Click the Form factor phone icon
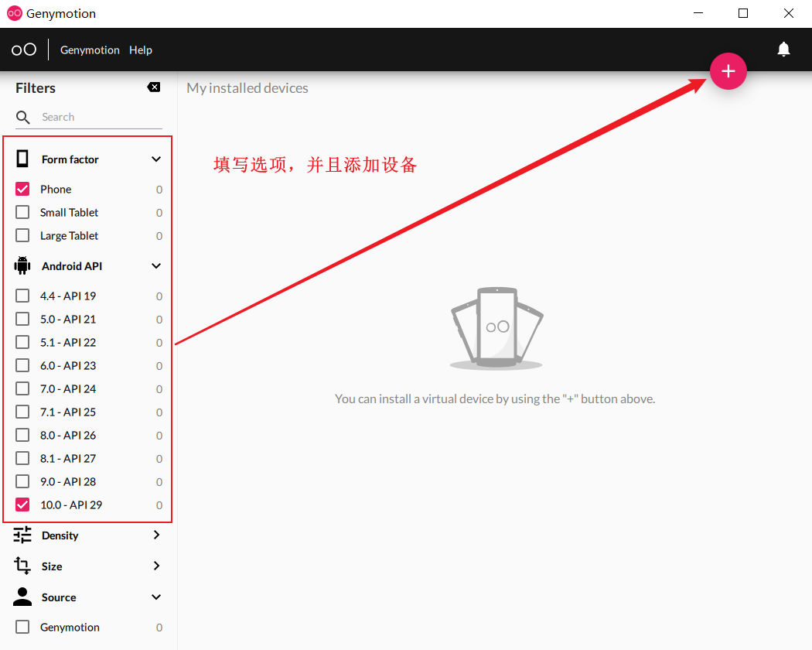 tap(22, 159)
